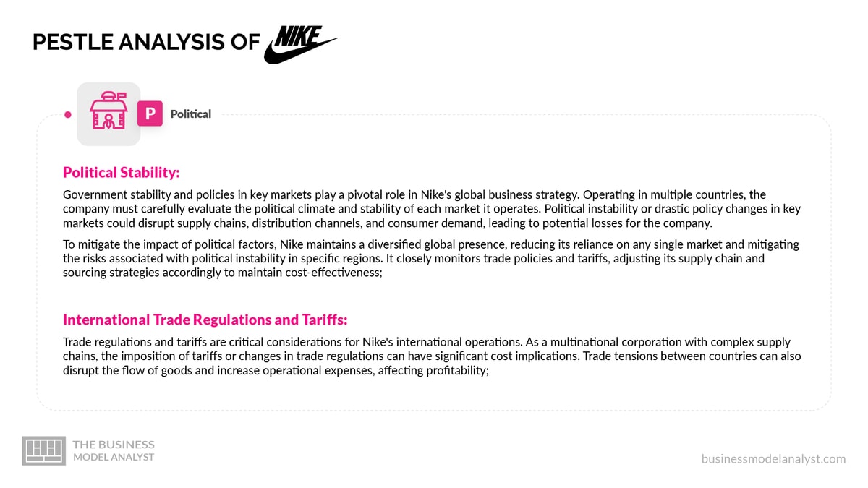Click the gray rounded tile behind building icon
This screenshot has height=488, width=868.
tap(109, 114)
